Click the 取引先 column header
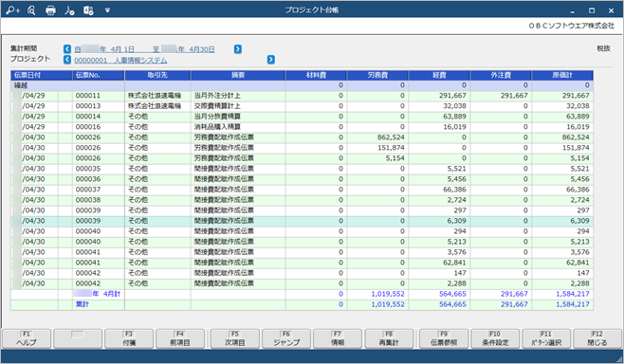The image size is (624, 364). (157, 75)
